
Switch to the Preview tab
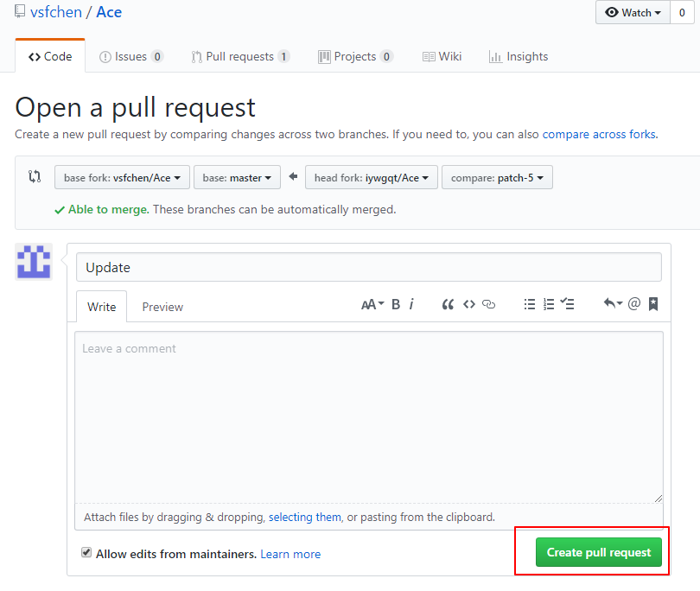coord(162,307)
